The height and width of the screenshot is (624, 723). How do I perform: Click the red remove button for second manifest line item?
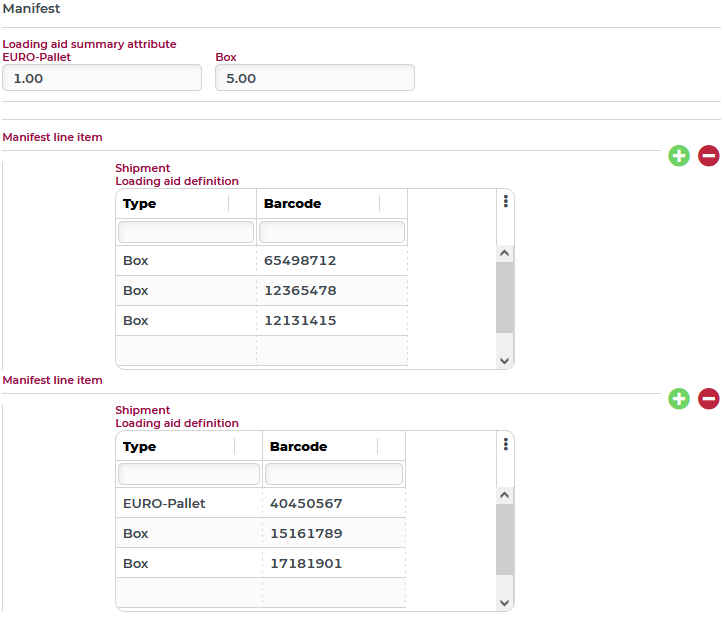(x=709, y=399)
